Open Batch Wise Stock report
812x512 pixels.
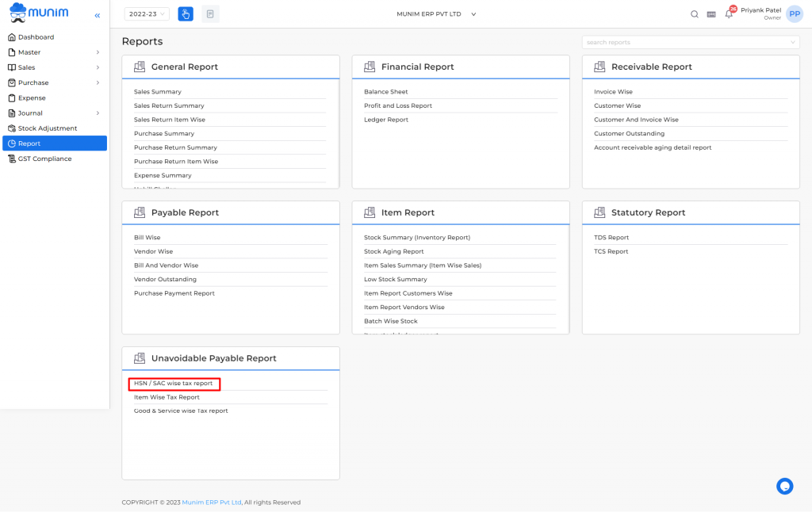pyautogui.click(x=390, y=322)
